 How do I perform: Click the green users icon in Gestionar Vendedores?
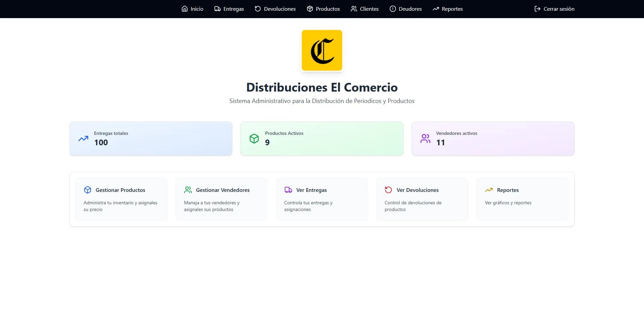[x=188, y=190]
